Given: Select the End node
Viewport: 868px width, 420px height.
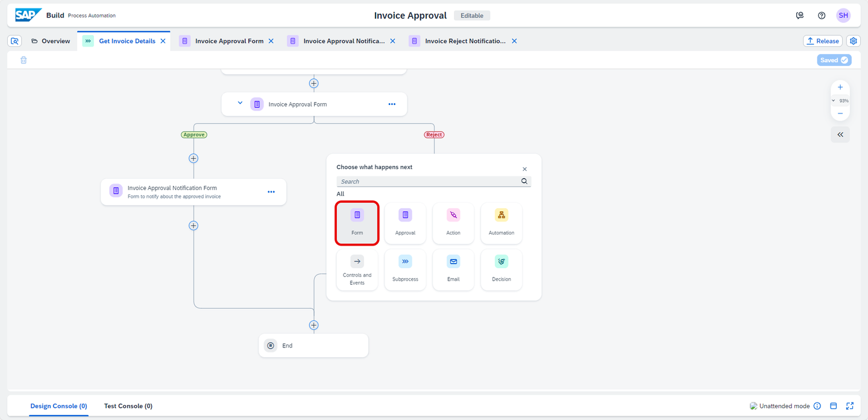Looking at the screenshot, I should pos(313,346).
